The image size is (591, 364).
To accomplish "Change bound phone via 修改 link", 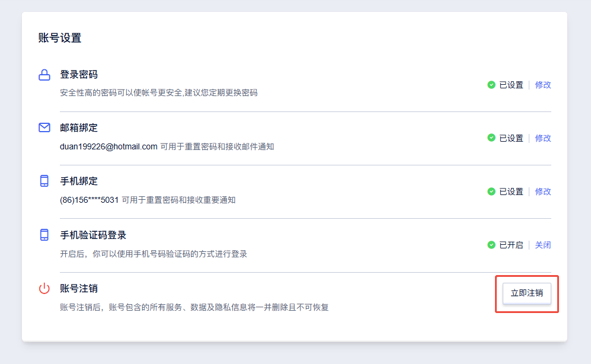I will (x=543, y=191).
